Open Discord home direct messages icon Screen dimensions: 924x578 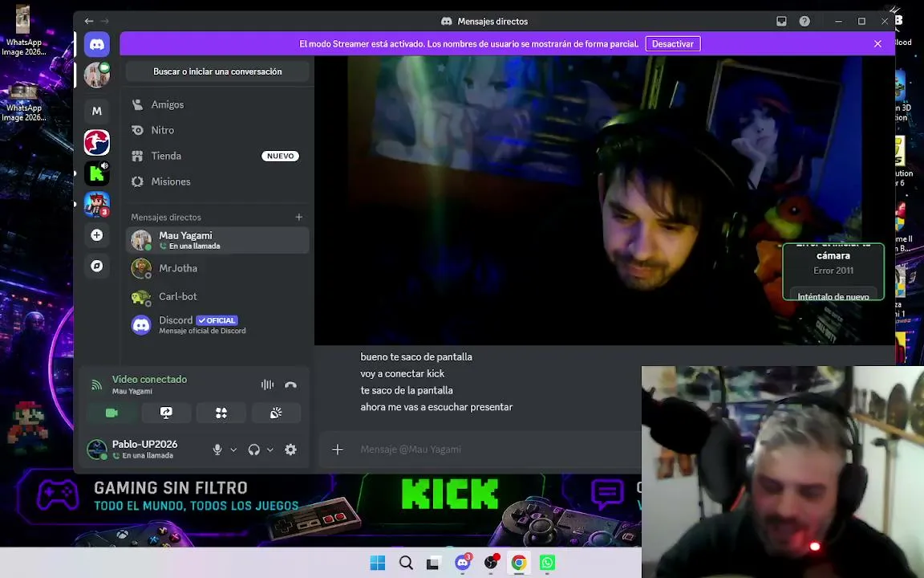click(96, 44)
